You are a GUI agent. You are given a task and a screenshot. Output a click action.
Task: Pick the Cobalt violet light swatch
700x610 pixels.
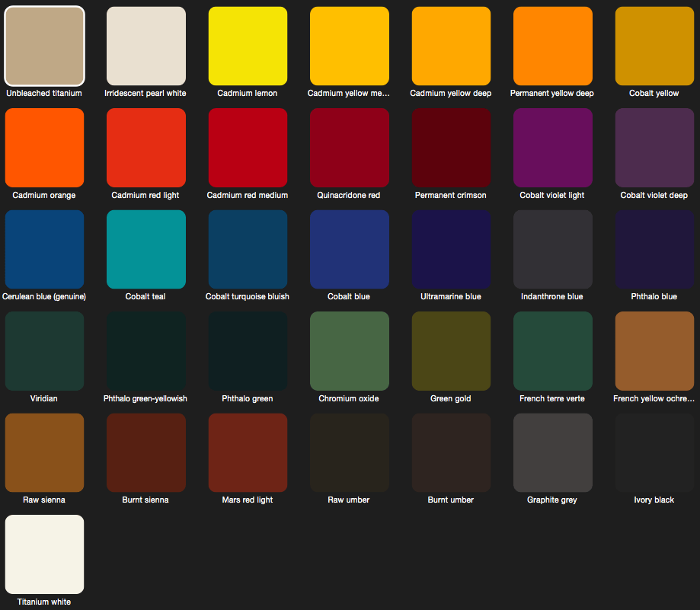pos(553,148)
